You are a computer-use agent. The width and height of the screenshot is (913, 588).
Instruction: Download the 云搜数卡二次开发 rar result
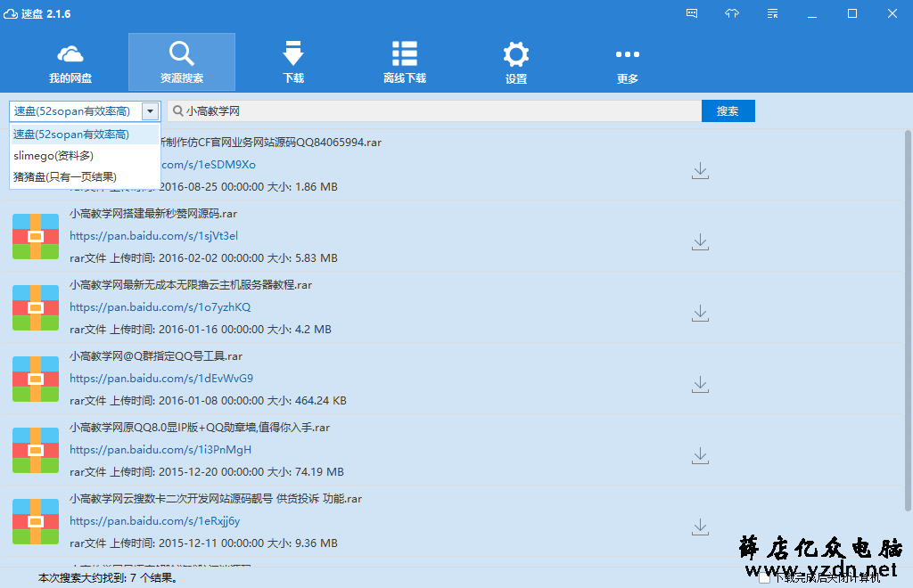tap(700, 527)
